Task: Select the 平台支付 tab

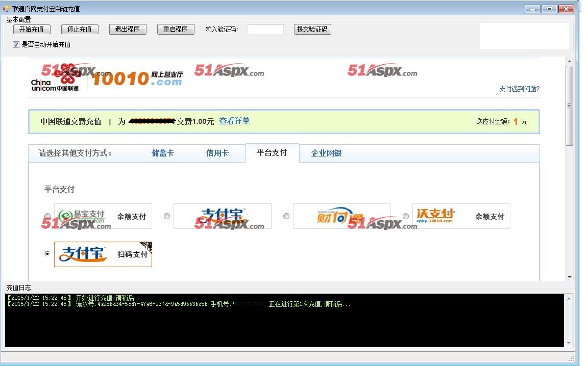Action: tap(272, 153)
